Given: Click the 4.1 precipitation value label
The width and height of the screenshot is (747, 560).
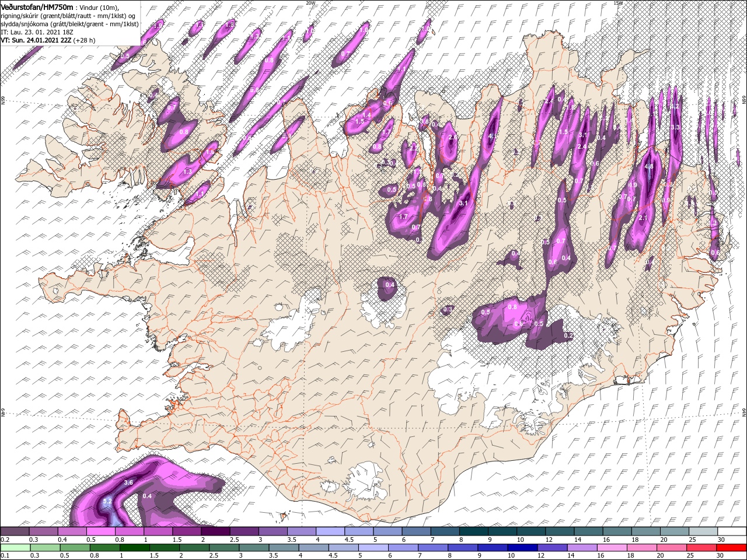Looking at the screenshot, I should click(493, 136).
